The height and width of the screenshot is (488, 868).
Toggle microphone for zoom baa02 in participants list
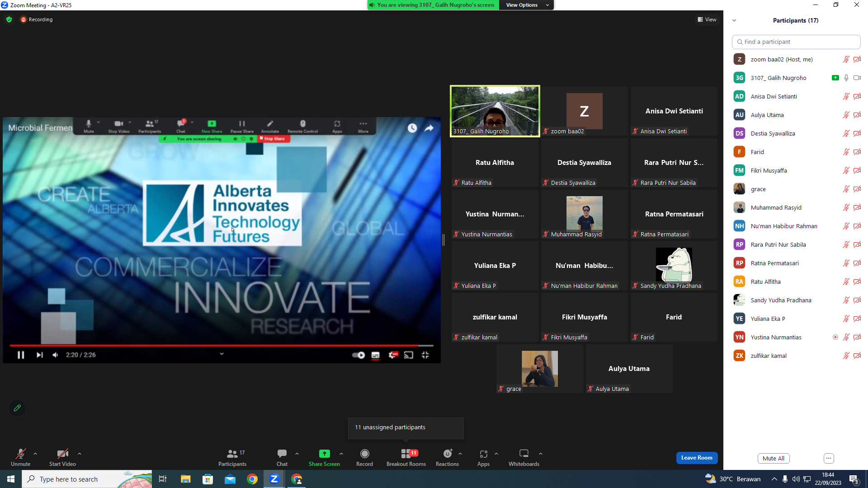[846, 59]
